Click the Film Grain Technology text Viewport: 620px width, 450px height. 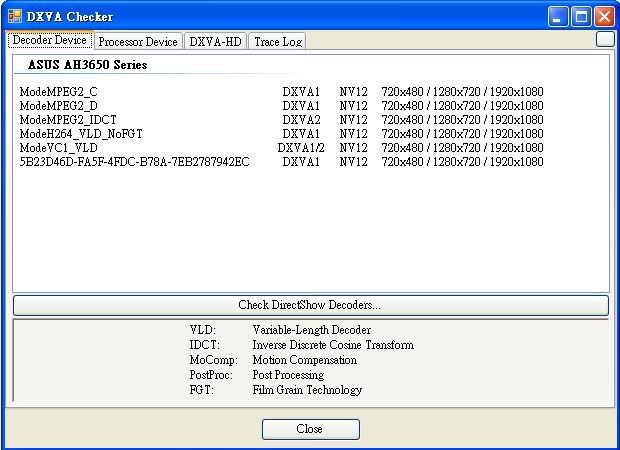(307, 390)
